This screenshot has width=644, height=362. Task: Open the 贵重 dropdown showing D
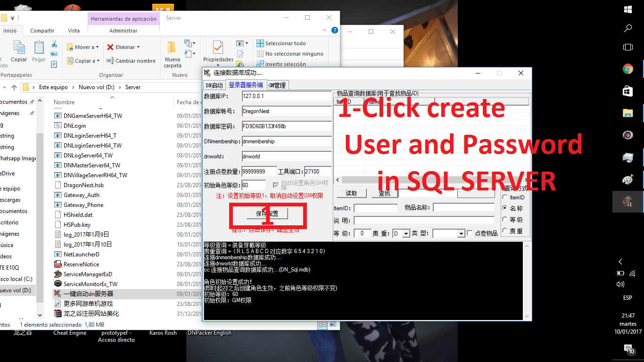point(407,233)
